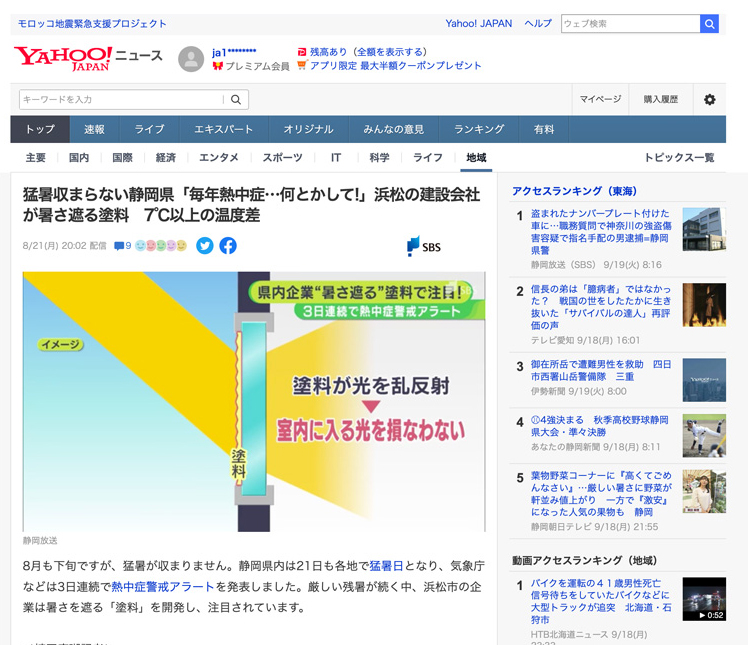Image resolution: width=748 pixels, height=645 pixels.
Task: Open ranking article 御在所岳で遭難男性を救助
Action: [x=601, y=370]
